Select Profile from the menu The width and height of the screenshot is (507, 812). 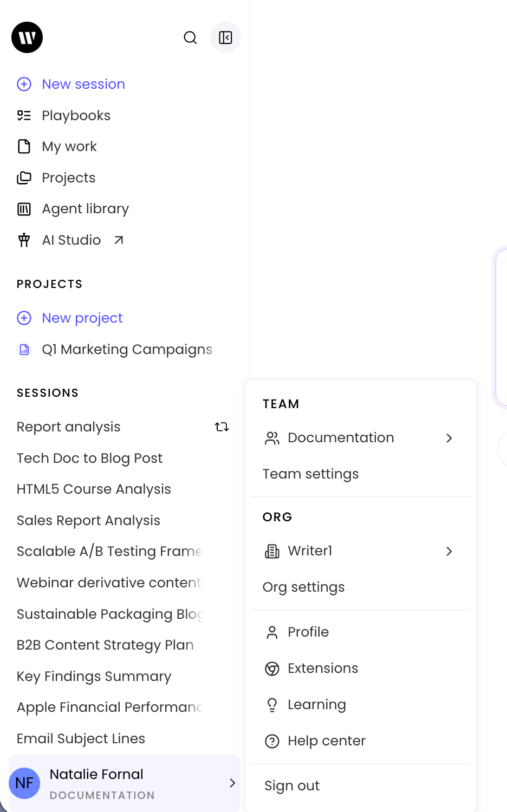click(297, 632)
